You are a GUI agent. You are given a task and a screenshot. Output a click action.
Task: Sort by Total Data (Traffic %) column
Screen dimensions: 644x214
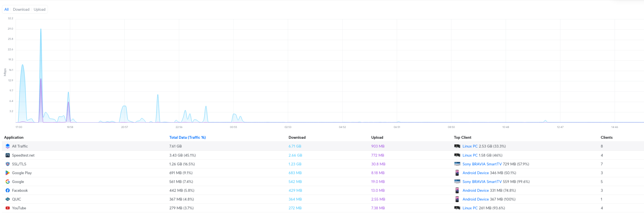[187, 137]
